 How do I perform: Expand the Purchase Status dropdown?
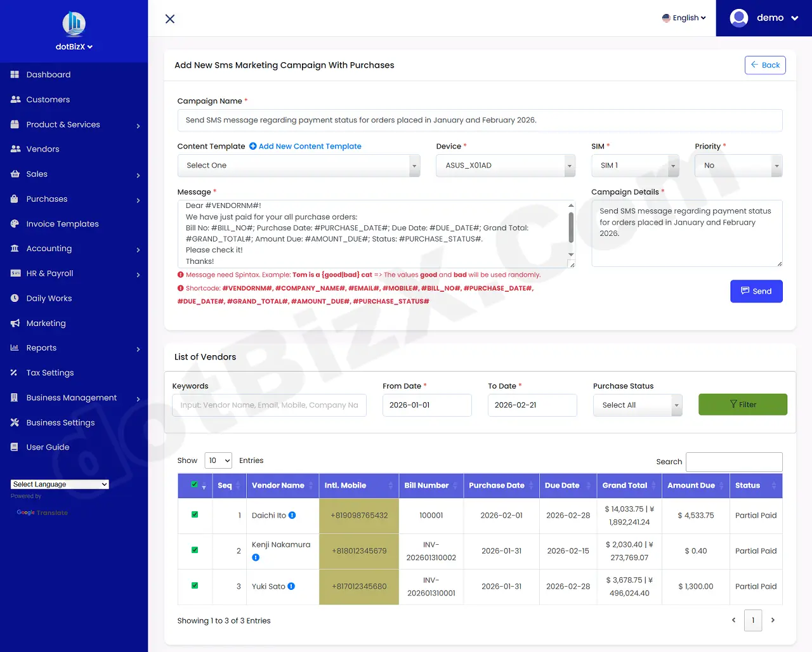click(x=637, y=405)
